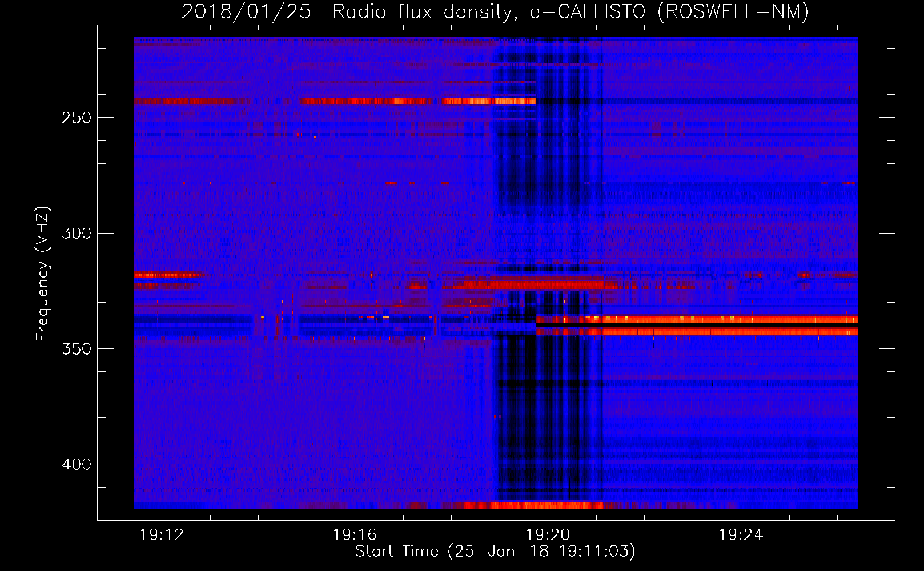Screen dimensions: 924x571
Task: Click the 350 frequency tick label
Action: coord(77,349)
